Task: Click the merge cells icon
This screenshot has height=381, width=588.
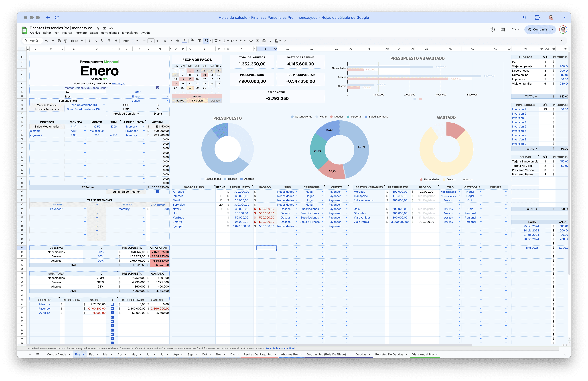Action: point(206,41)
